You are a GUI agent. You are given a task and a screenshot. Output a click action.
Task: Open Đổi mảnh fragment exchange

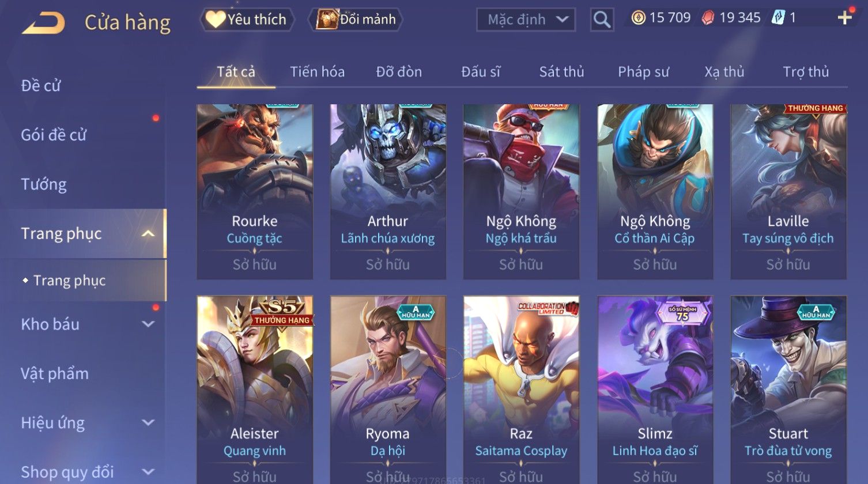(355, 20)
